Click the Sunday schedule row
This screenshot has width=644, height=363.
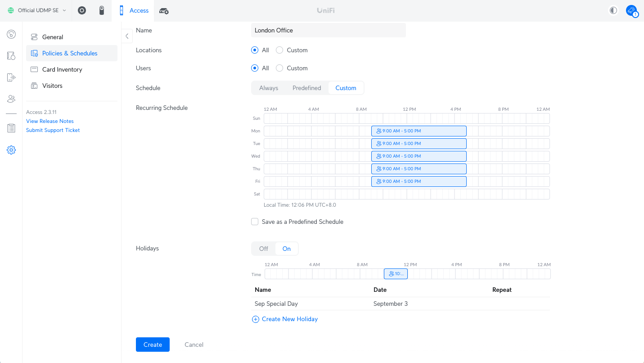[407, 118]
